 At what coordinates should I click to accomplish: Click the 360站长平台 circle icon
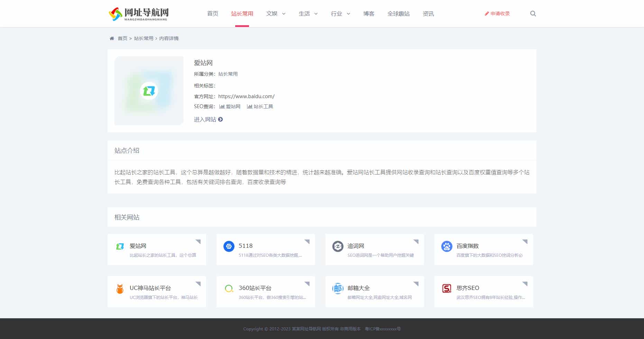pyautogui.click(x=229, y=288)
